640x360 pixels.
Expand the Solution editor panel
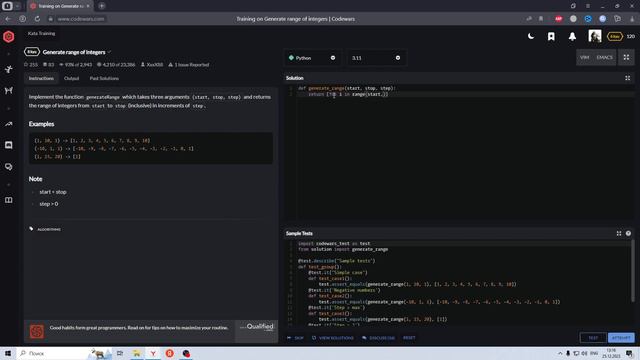pos(627,78)
